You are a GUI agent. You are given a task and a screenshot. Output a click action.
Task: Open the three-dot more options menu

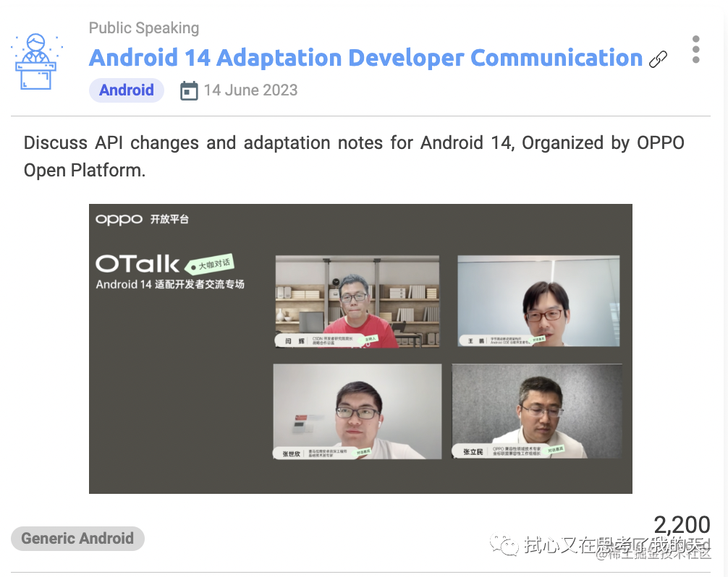coord(695,49)
